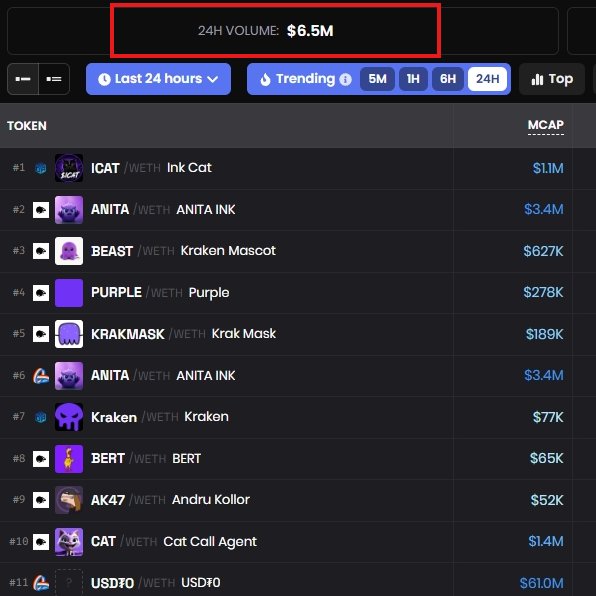Click the Andru Kollor token name
Screen dimensions: 596x596
coord(211,499)
